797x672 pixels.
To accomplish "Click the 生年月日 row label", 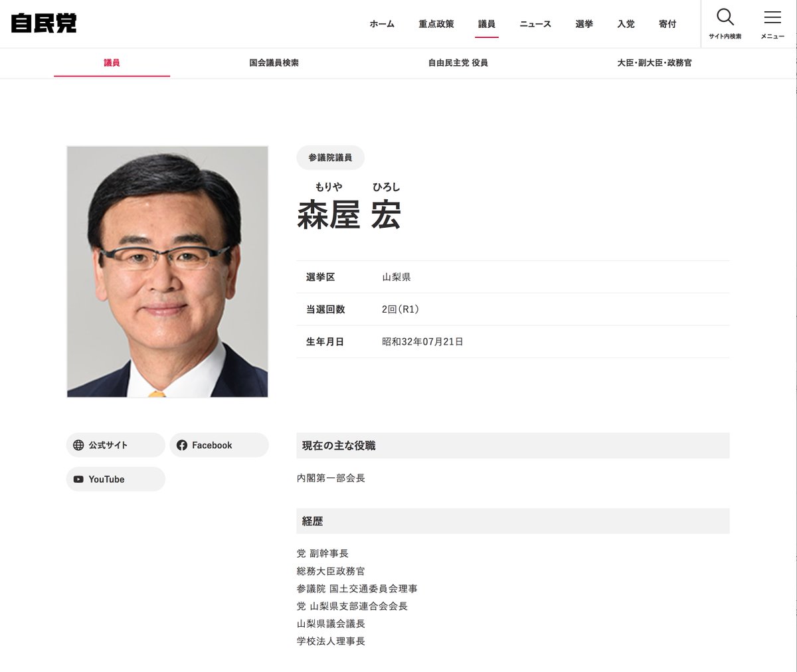I will click(325, 342).
